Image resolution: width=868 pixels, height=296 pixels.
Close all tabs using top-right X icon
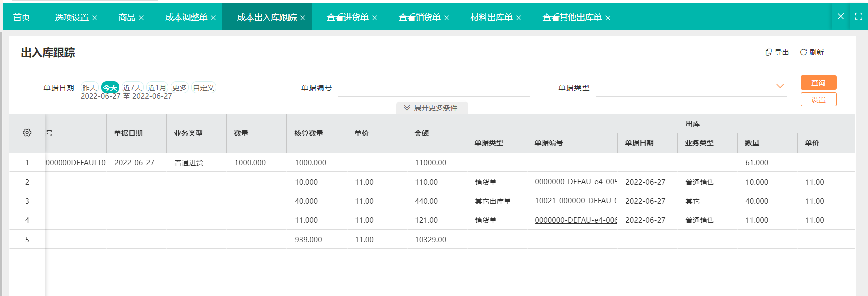[x=841, y=16]
